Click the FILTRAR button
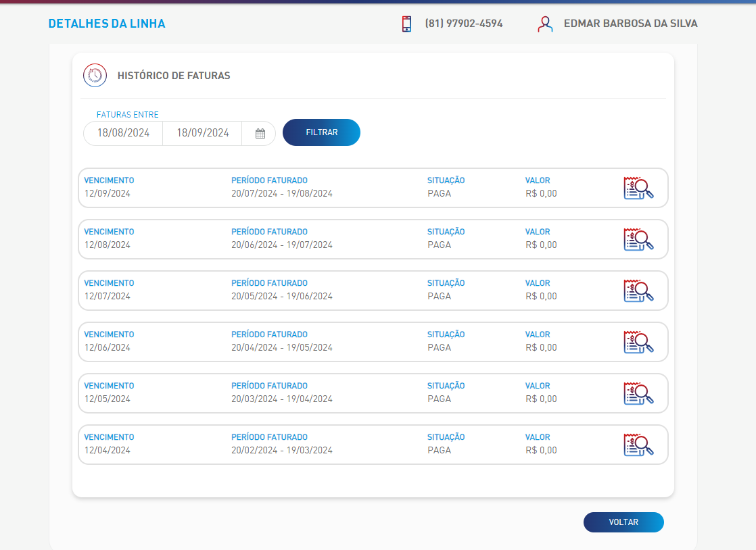This screenshot has height=550, width=756. click(321, 132)
